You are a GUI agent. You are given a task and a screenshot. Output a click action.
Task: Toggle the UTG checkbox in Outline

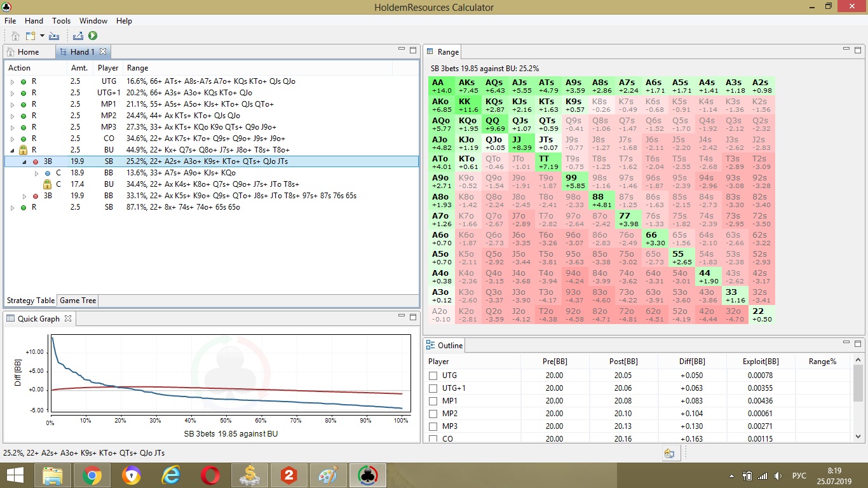433,376
